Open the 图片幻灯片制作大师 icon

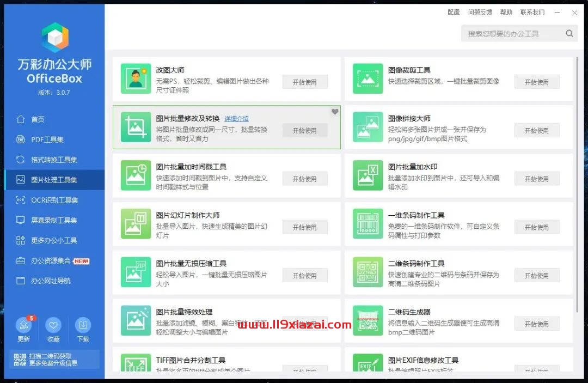(x=136, y=223)
